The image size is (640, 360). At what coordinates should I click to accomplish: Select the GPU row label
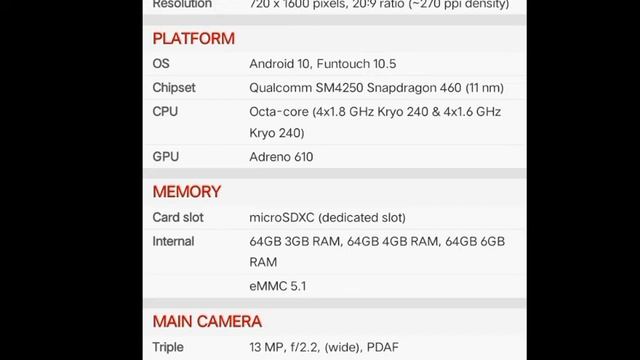(x=166, y=157)
